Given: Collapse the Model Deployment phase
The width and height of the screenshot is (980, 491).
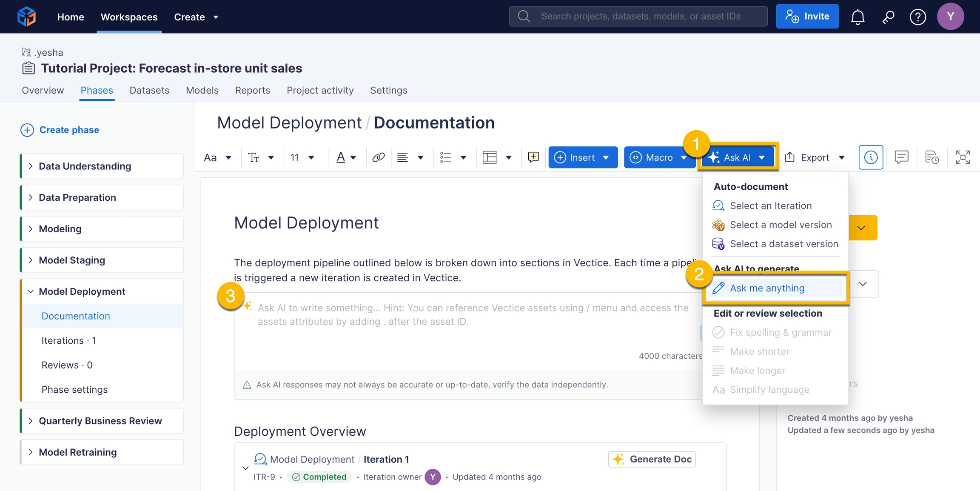Looking at the screenshot, I should click(x=31, y=291).
